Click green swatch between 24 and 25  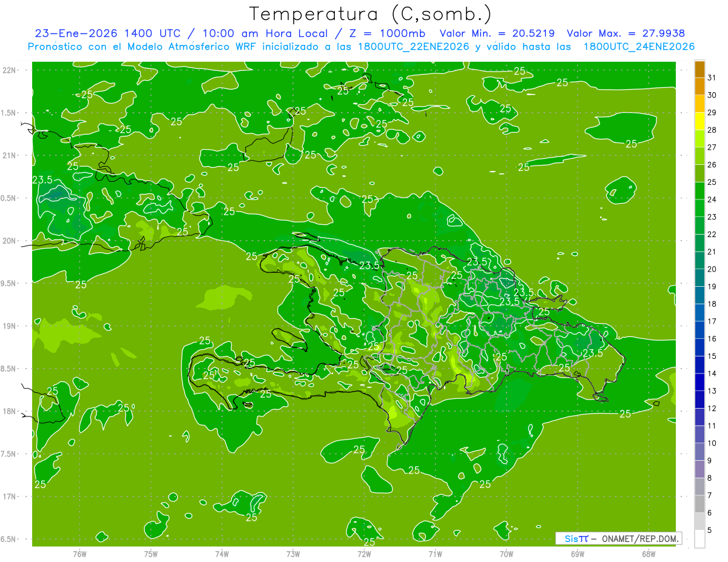(x=699, y=190)
